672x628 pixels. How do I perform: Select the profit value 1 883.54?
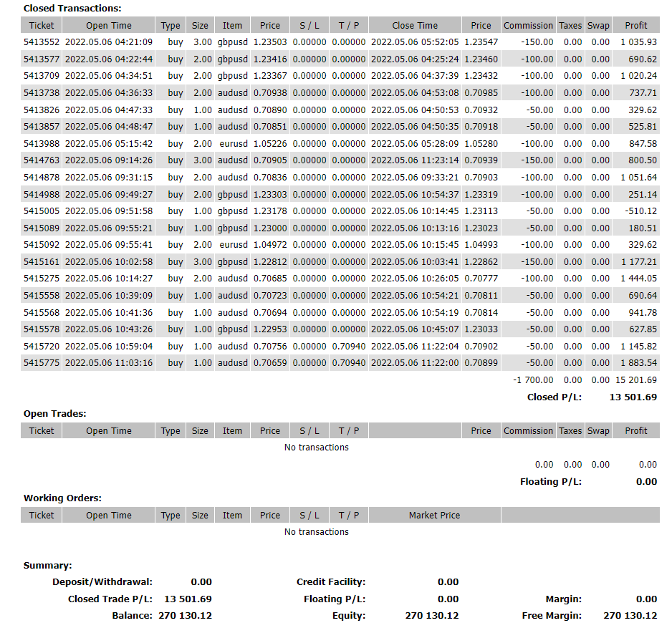638,363
